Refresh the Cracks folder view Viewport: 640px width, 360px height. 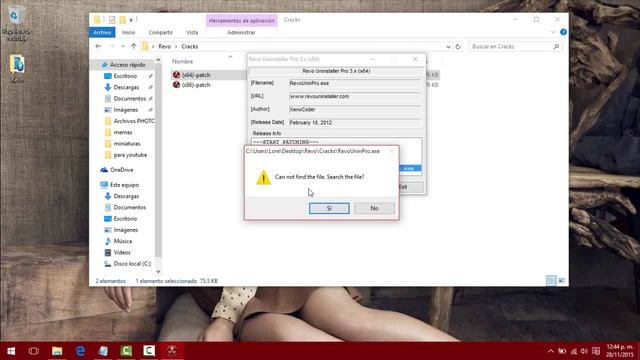tap(458, 47)
